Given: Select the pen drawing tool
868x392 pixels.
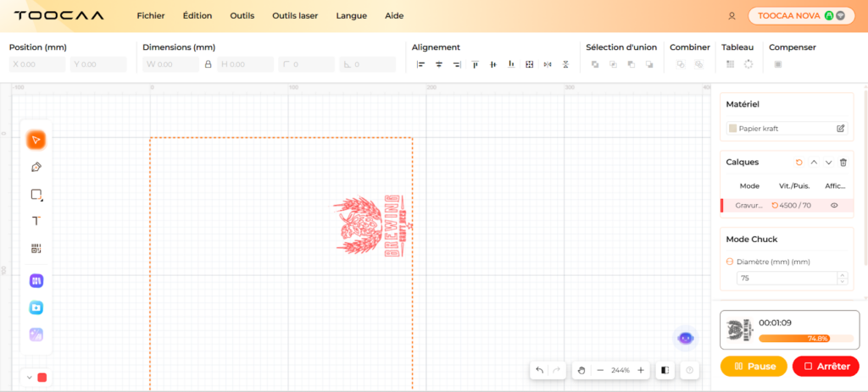Looking at the screenshot, I should point(36,167).
